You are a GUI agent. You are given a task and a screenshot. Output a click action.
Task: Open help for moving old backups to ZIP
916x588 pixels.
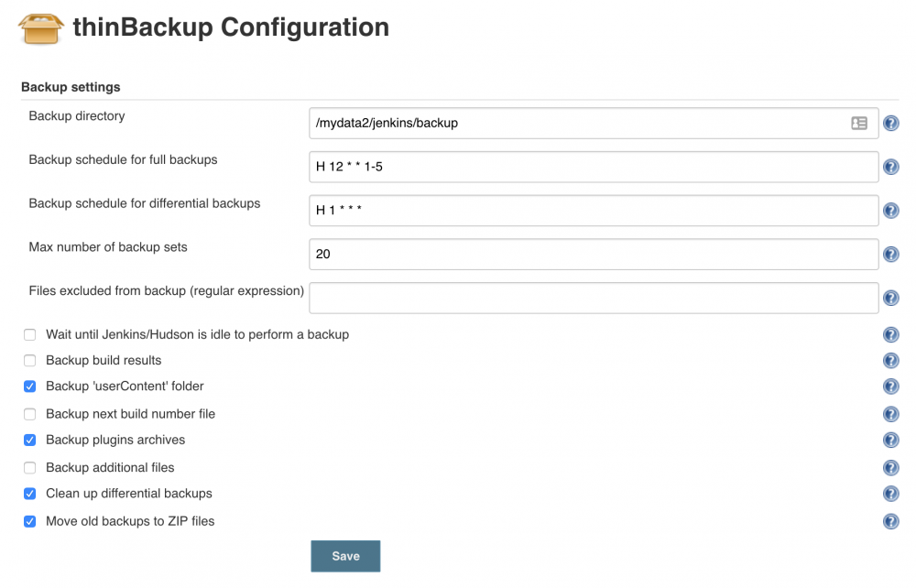[x=890, y=521]
